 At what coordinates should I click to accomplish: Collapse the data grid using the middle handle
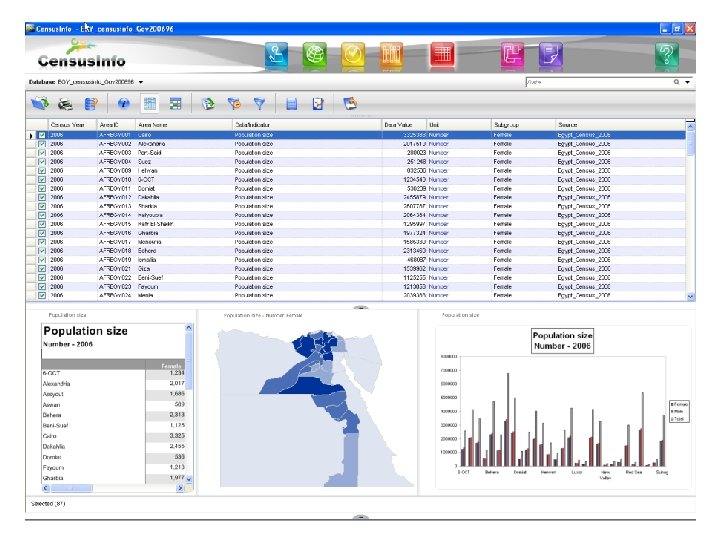[361, 307]
